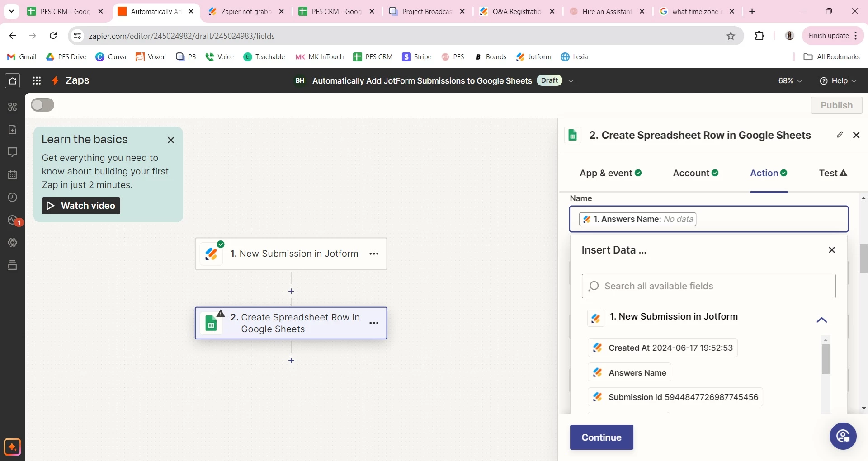Click the Watch video button
Image resolution: width=868 pixels, height=461 pixels.
(x=81, y=206)
